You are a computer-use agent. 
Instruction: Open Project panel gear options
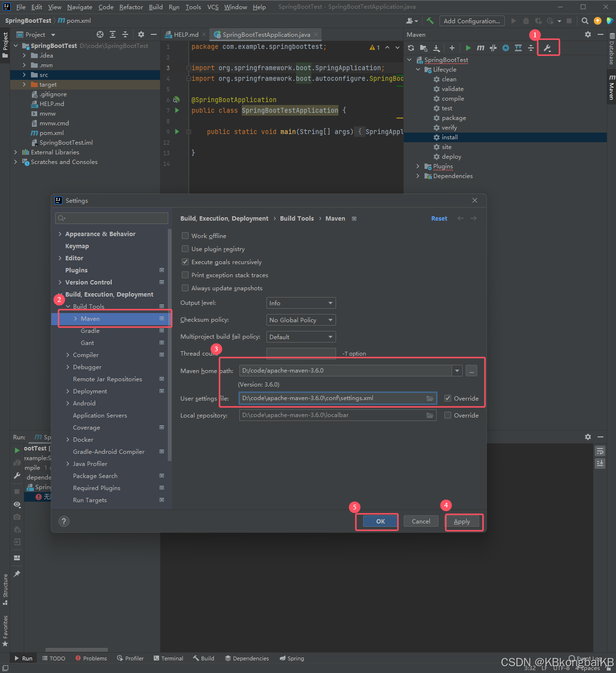click(x=141, y=34)
